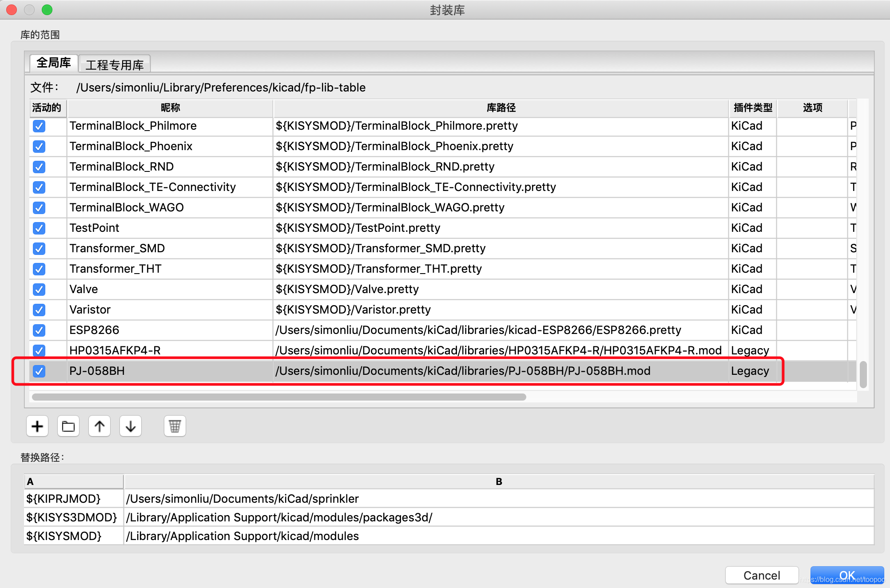
Task: Click the vertical scrollbar thumb
Action: tap(863, 374)
